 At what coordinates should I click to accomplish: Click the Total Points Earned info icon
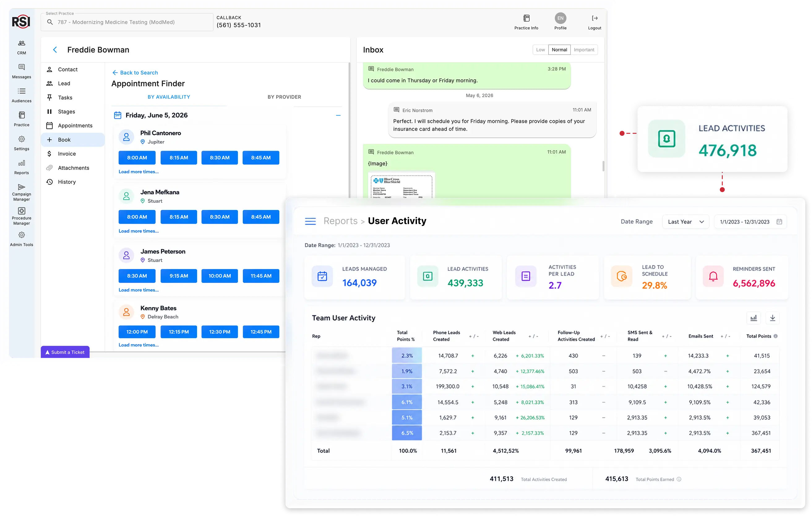679,479
